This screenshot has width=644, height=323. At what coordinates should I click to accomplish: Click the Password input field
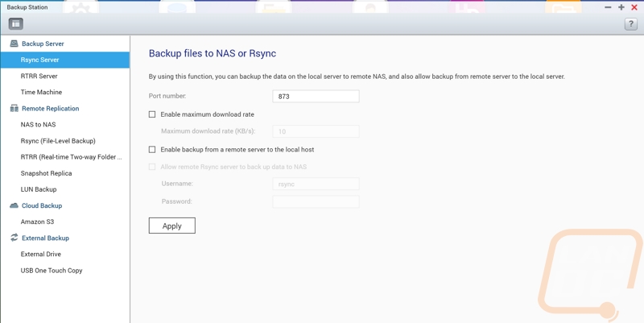coord(316,201)
